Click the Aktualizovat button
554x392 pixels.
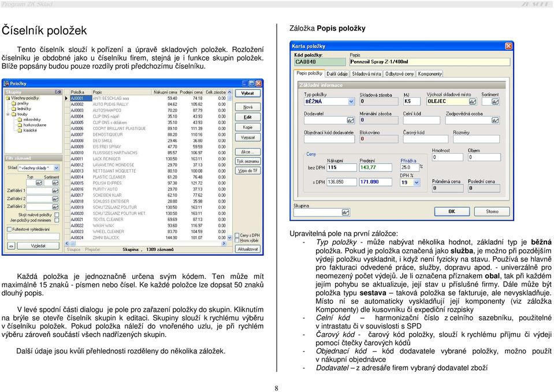[x=248, y=249]
